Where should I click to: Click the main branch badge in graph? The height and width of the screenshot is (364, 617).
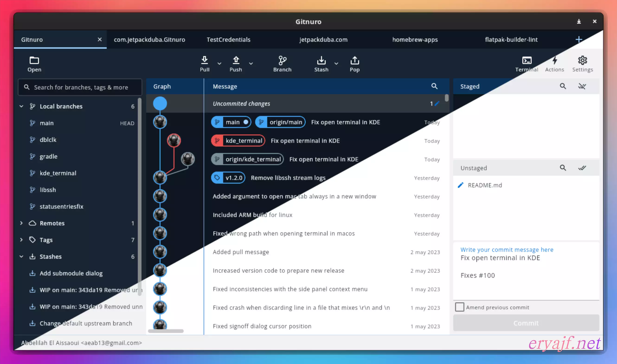(231, 122)
